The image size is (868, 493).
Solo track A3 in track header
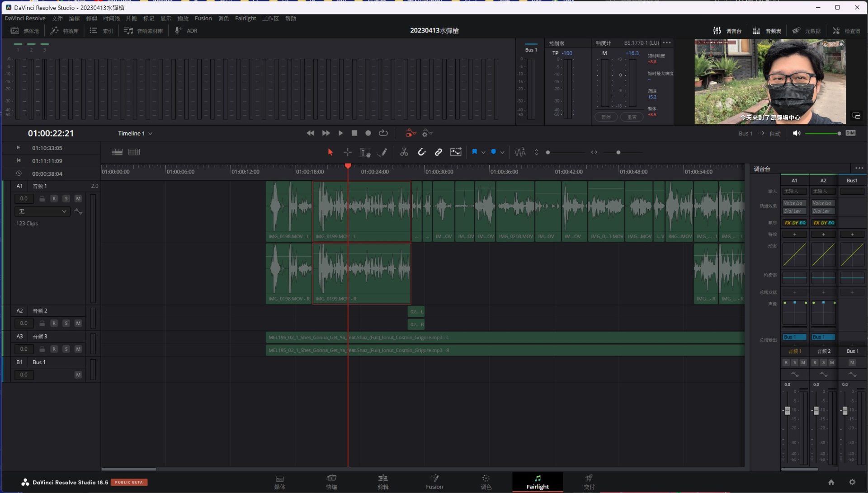(66, 349)
